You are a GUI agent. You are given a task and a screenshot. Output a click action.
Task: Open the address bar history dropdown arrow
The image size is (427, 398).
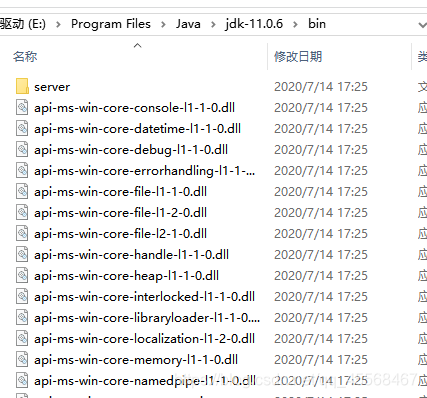(422, 25)
